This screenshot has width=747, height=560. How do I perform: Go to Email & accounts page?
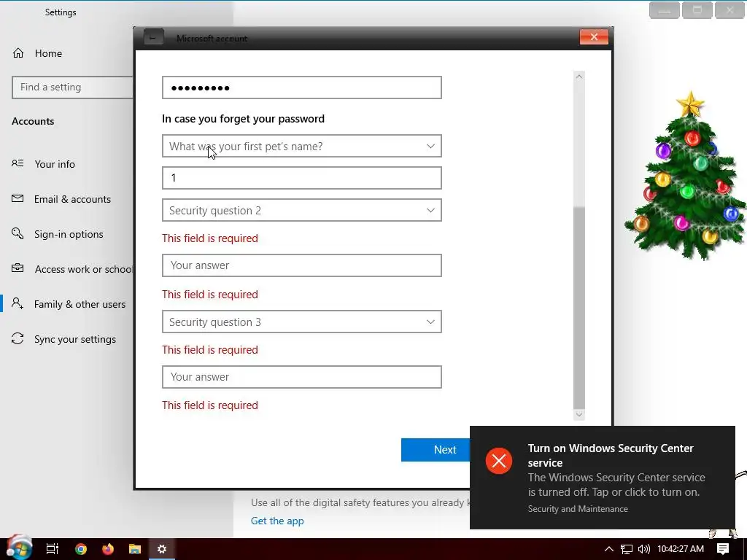[72, 199]
